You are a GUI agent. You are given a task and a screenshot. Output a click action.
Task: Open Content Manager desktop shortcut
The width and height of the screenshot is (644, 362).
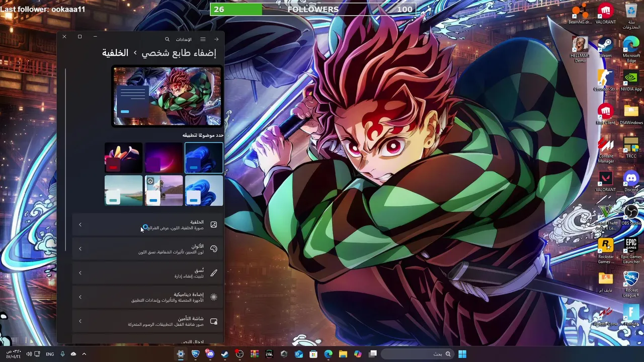point(606,150)
